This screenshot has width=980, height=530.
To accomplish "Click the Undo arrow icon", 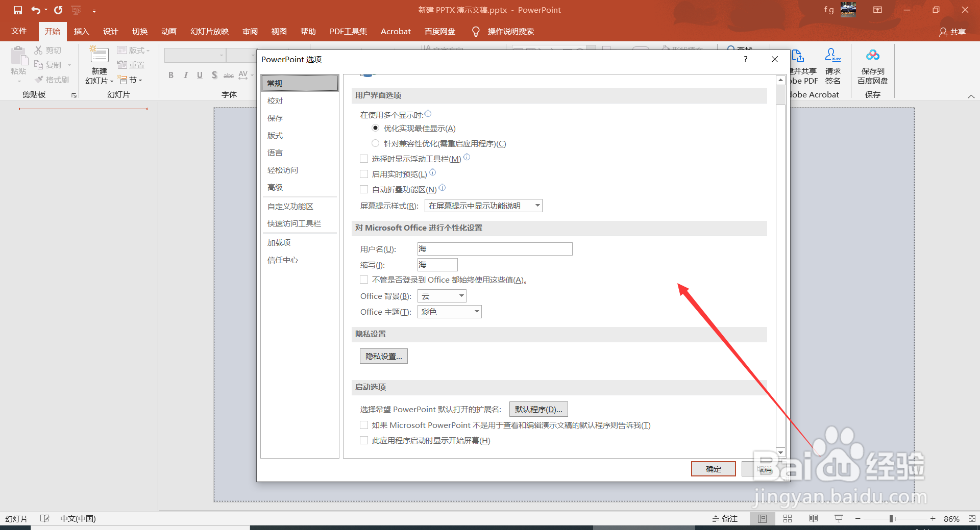I will pos(35,10).
